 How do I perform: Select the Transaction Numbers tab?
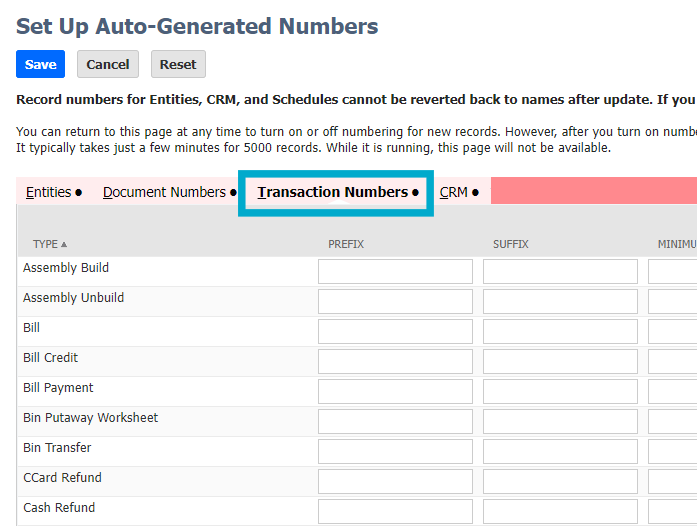pyautogui.click(x=333, y=192)
